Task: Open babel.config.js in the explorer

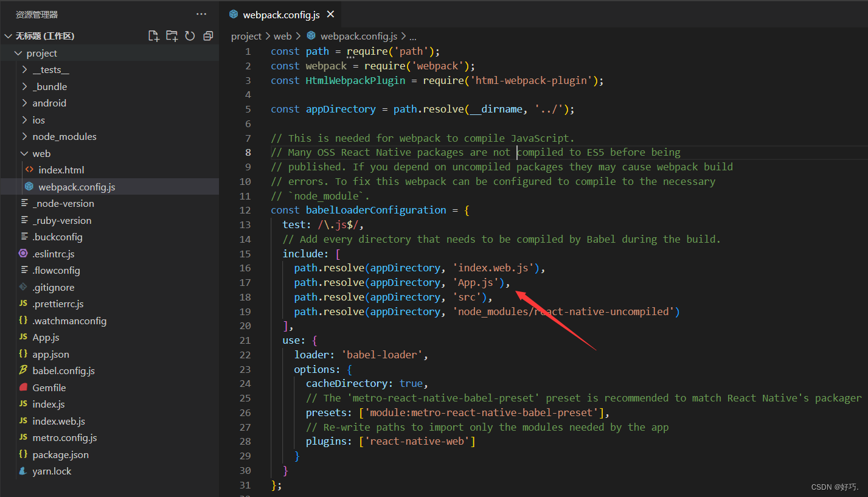Action: (x=109, y=371)
